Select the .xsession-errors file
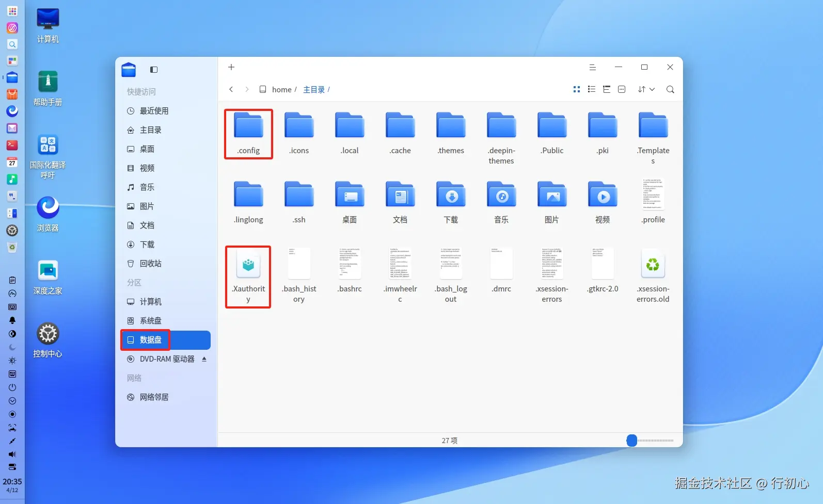This screenshot has width=823, height=504. (552, 276)
